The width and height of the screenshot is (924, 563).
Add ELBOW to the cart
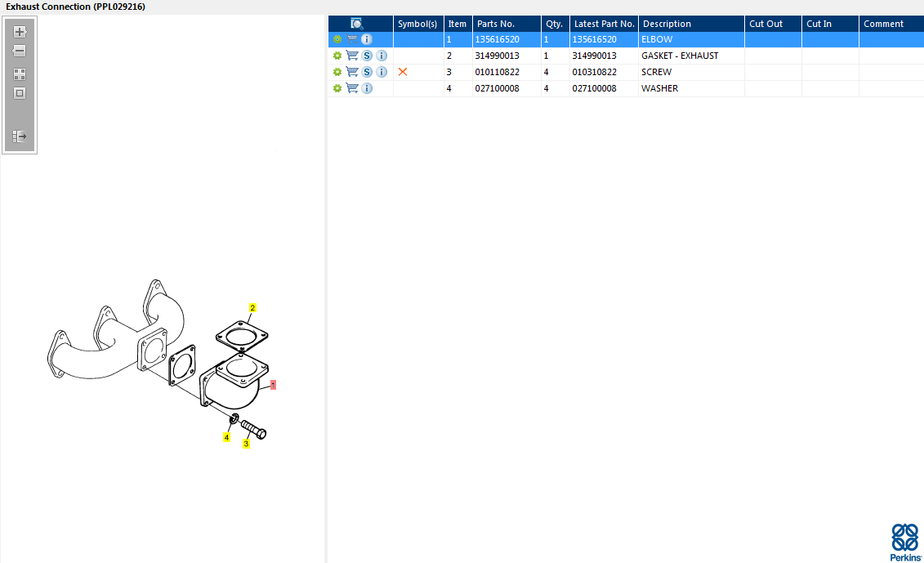click(x=352, y=39)
